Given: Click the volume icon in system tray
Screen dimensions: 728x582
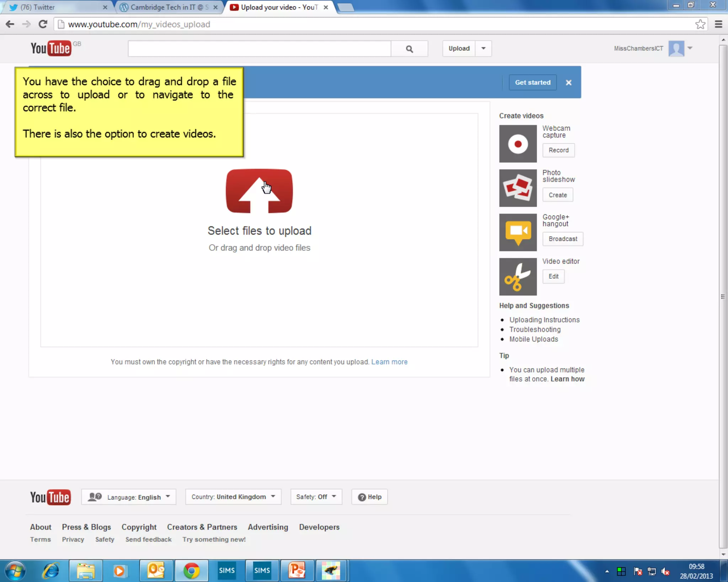Looking at the screenshot, I should tap(665, 572).
